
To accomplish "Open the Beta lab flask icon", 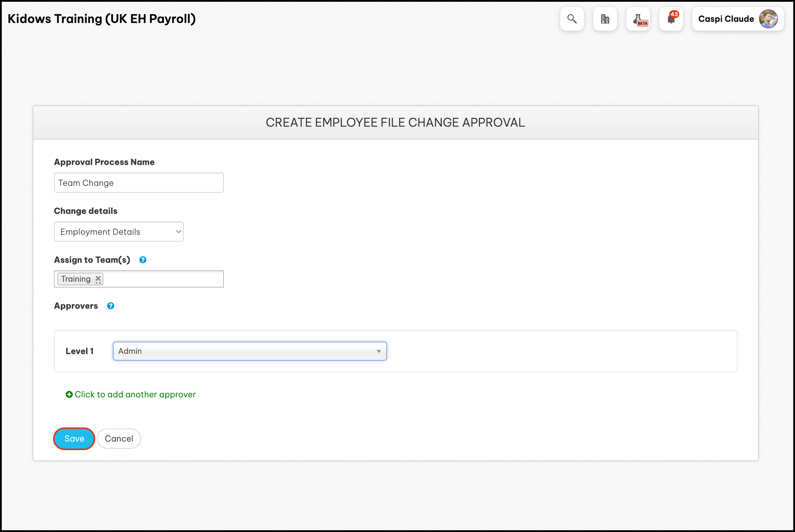I will [x=638, y=19].
